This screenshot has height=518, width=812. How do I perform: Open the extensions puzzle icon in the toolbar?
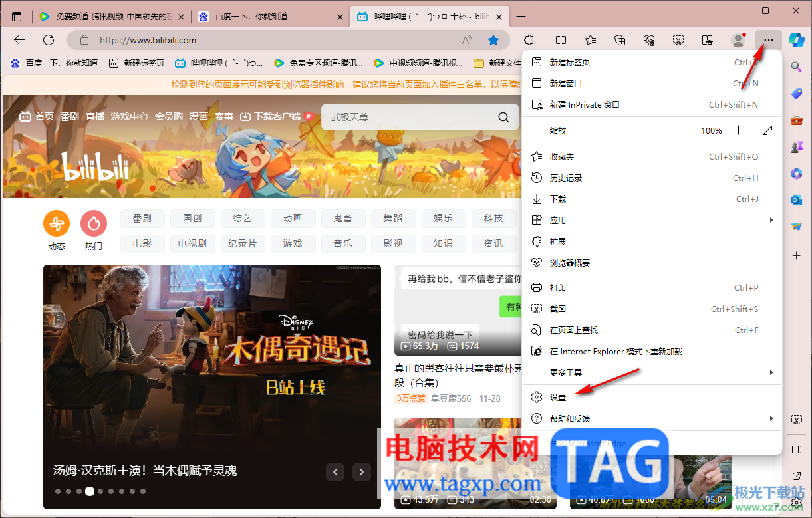point(529,40)
